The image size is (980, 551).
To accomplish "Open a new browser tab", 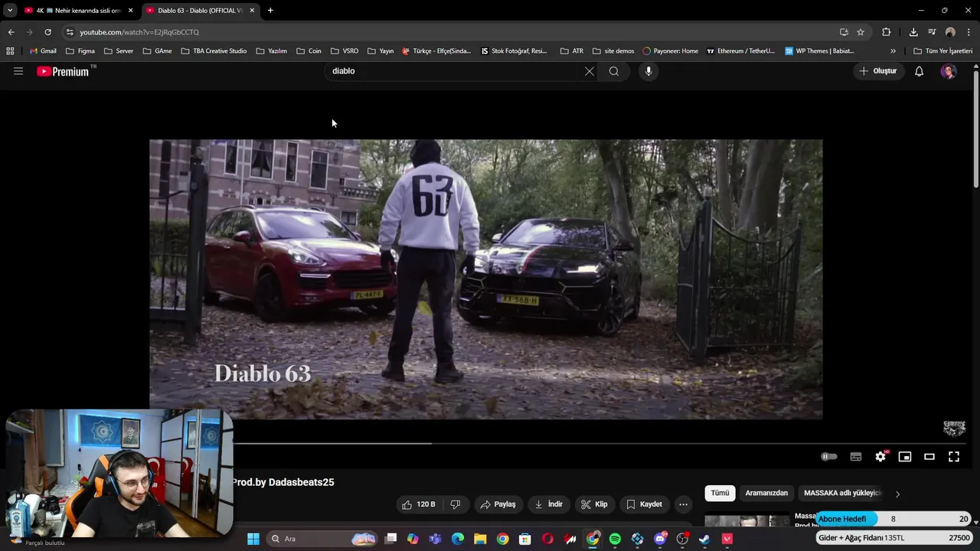I will [x=270, y=11].
